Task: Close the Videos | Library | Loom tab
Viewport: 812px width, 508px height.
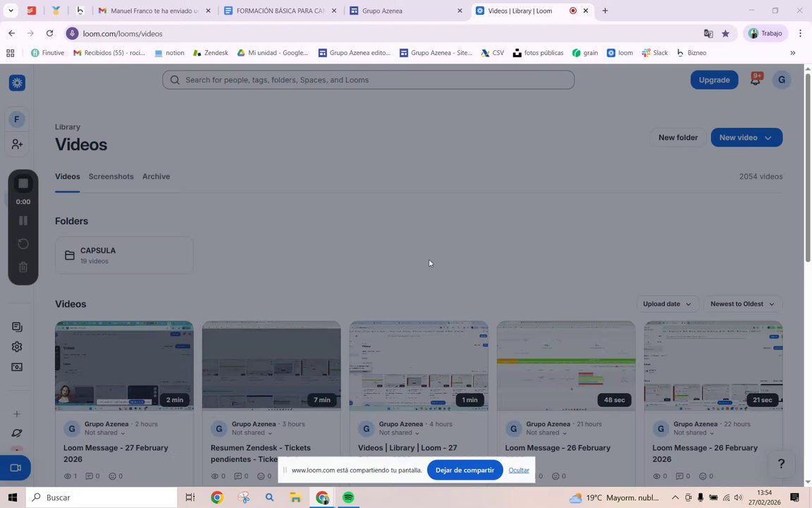Action: 586,11
